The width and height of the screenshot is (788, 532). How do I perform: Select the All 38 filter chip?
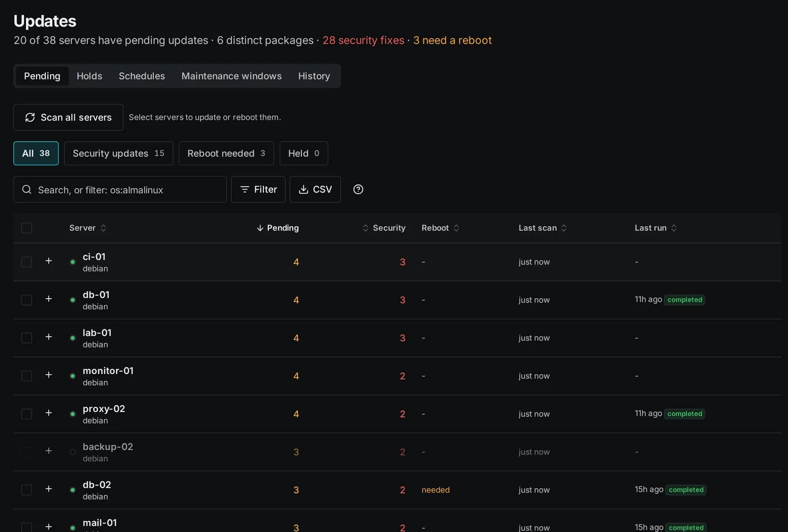(x=36, y=154)
